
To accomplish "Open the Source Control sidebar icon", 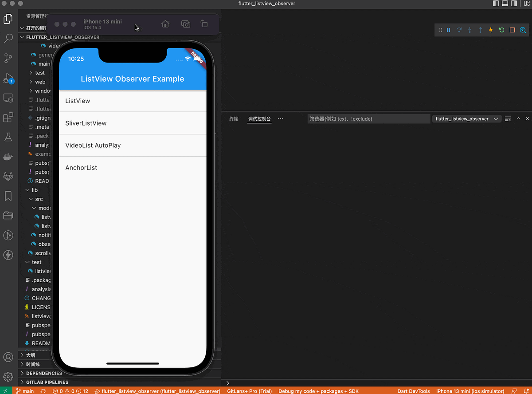I will [x=8, y=58].
